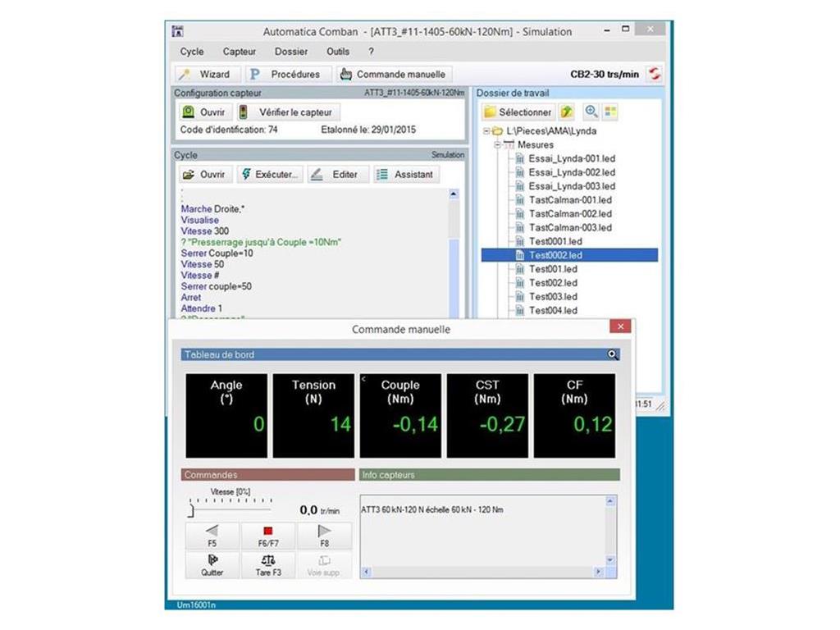The width and height of the screenshot is (840, 630).
Task: Click the Vérifier le capteur button
Action: coord(287,112)
